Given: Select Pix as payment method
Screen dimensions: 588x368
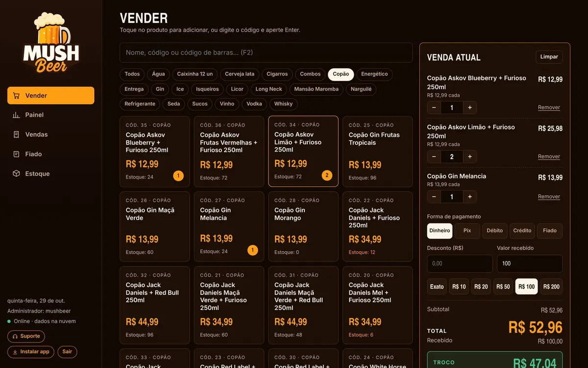Looking at the screenshot, I should [467, 231].
